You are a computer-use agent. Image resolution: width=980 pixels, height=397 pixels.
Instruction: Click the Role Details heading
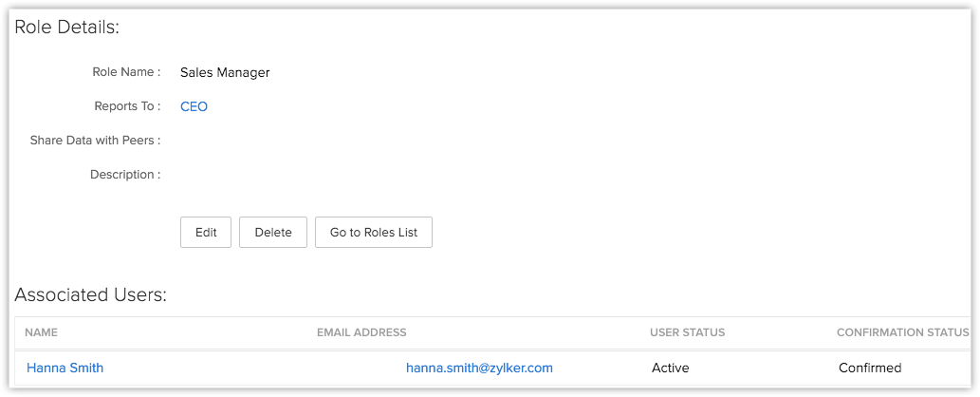click(x=66, y=27)
